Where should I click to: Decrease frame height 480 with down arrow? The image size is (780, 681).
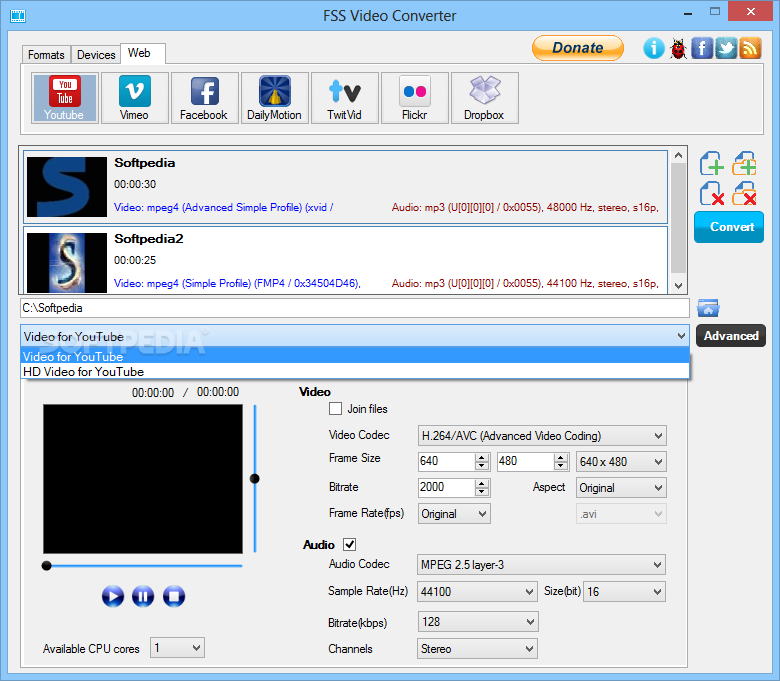[x=561, y=466]
